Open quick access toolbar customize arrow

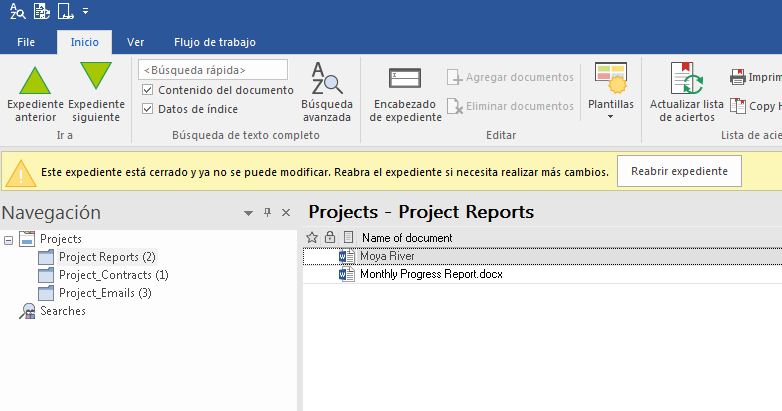tap(86, 10)
